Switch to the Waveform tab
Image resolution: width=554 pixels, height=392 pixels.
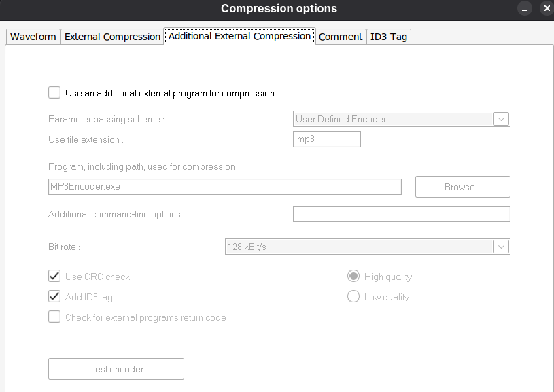(33, 37)
